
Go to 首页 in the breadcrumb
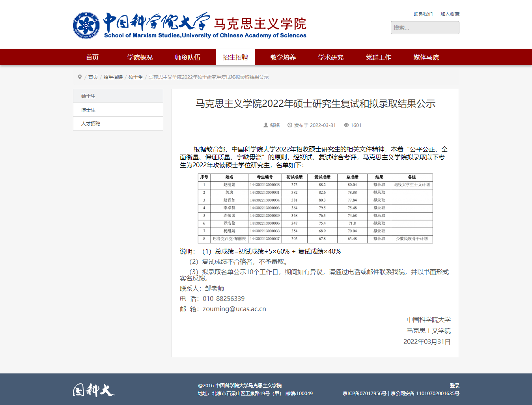point(93,77)
